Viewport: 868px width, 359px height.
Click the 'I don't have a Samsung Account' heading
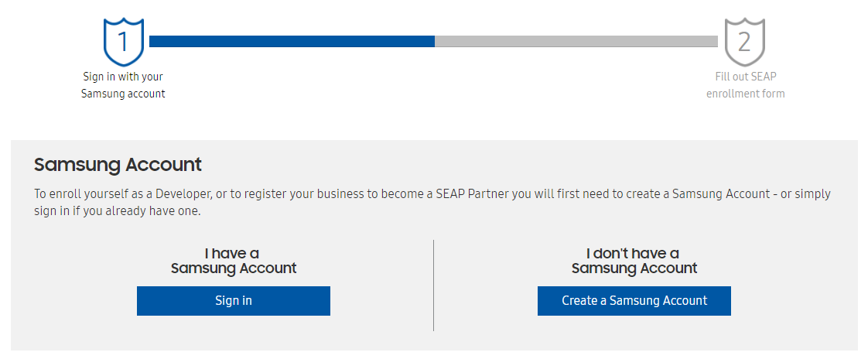pyautogui.click(x=634, y=261)
